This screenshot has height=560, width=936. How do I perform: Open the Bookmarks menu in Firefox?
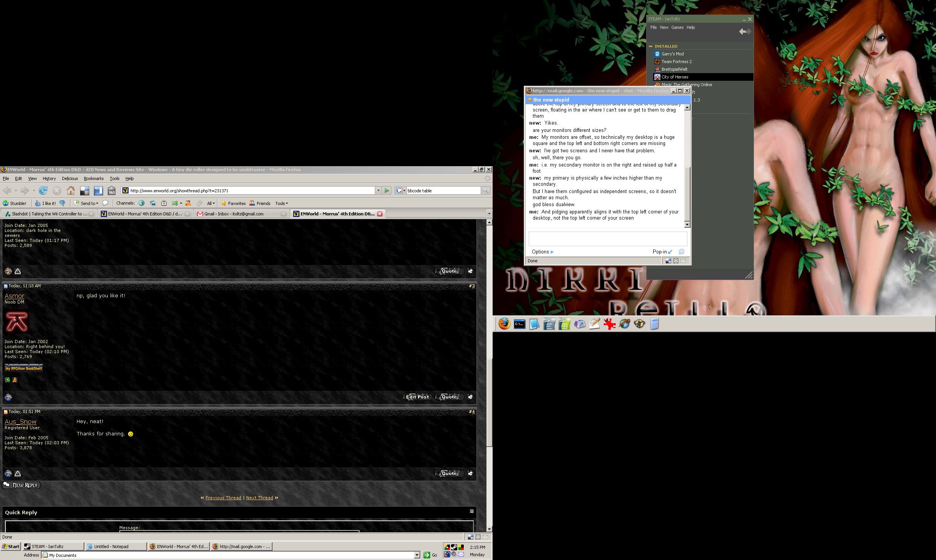point(94,178)
